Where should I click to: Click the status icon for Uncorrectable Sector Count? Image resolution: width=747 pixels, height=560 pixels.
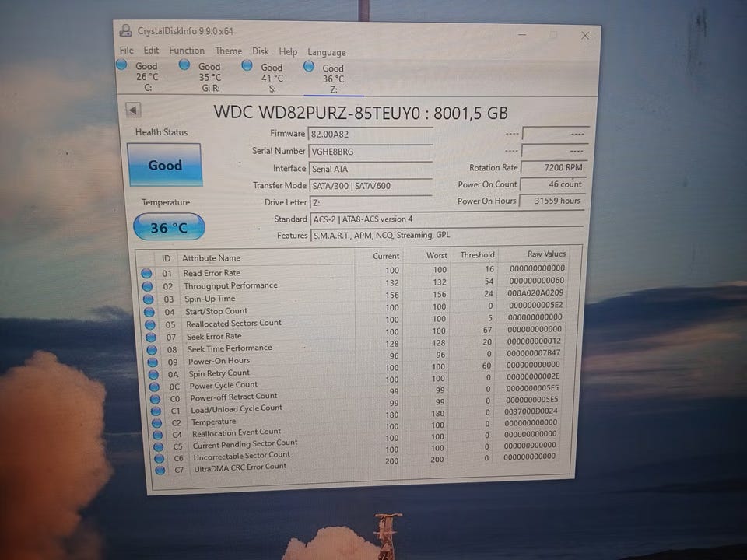click(x=159, y=458)
